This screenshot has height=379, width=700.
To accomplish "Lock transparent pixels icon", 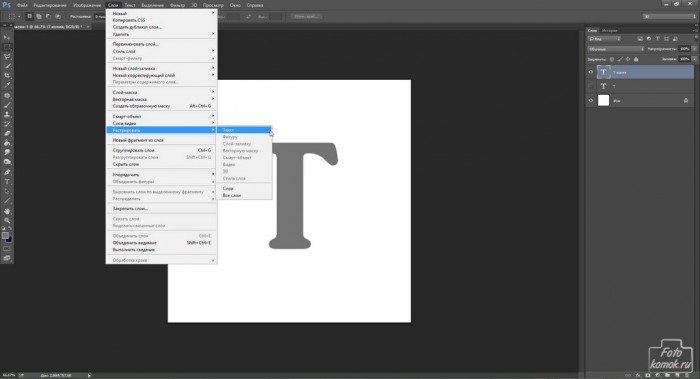I will [612, 59].
